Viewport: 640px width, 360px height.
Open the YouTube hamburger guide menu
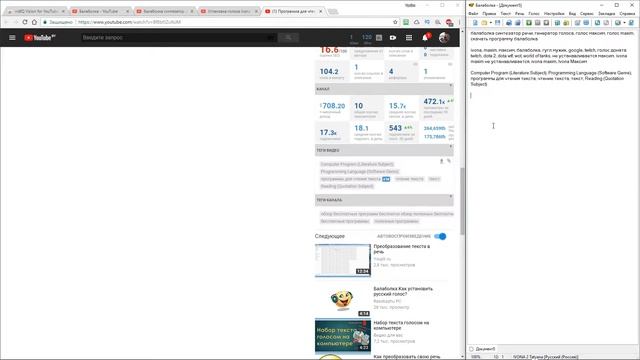point(12,38)
